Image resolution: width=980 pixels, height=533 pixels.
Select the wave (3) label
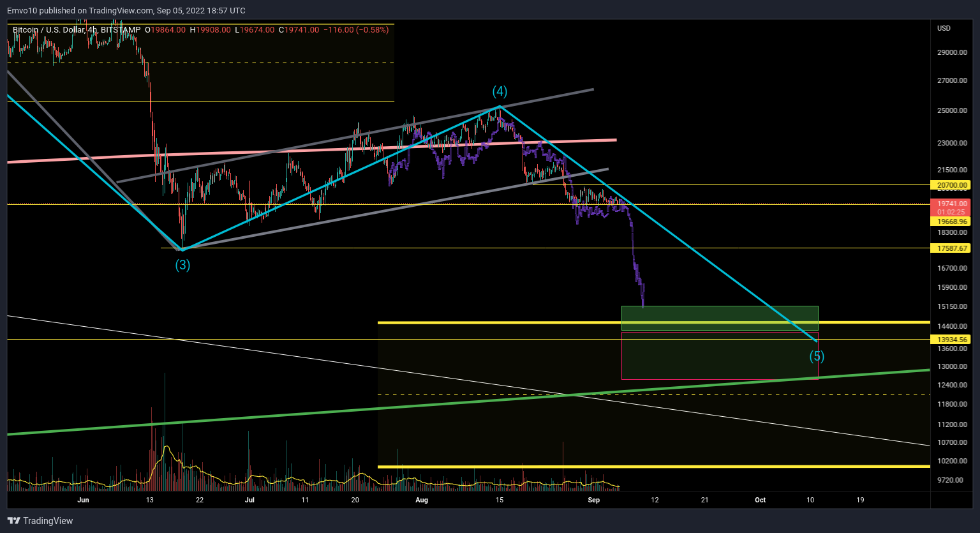click(183, 264)
